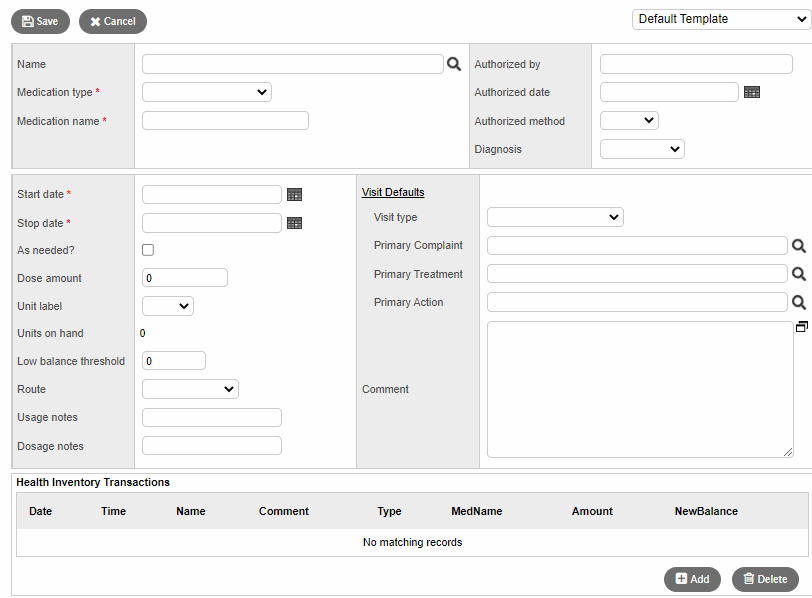Open the Stop date calendar picker
The height and width of the screenshot is (598, 812).
coord(294,223)
